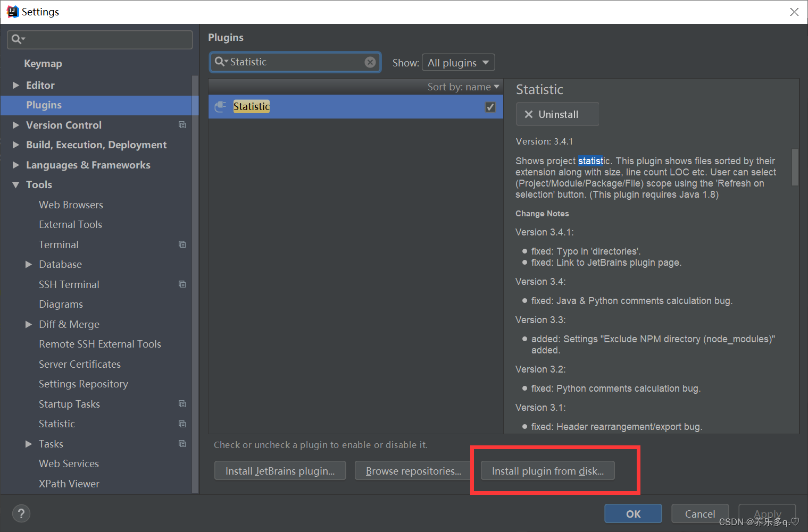Click the 'Version: 3.4.1' text
Screen dimensions: 808x532
click(x=544, y=141)
